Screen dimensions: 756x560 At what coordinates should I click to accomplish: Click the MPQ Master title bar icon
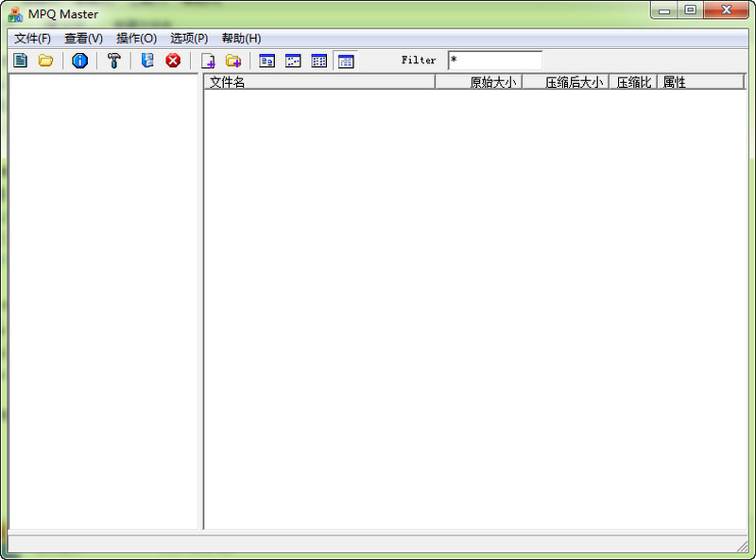click(15, 14)
